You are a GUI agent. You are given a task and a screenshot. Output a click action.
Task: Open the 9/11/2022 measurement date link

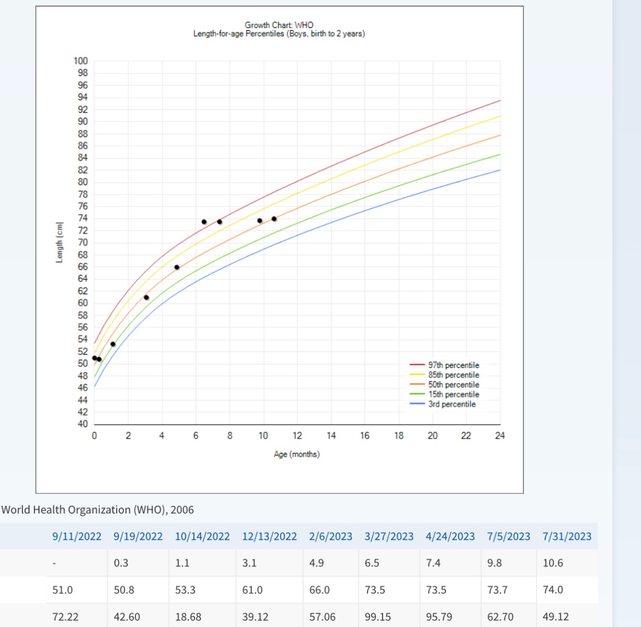click(x=76, y=536)
